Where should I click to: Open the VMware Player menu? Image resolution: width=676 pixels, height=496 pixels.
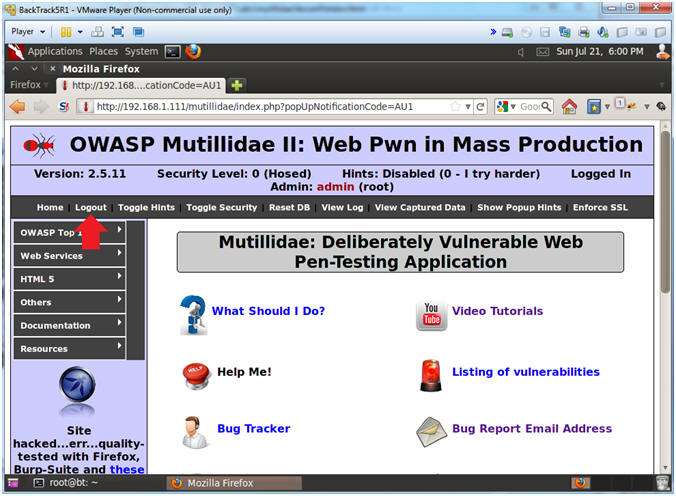click(28, 32)
